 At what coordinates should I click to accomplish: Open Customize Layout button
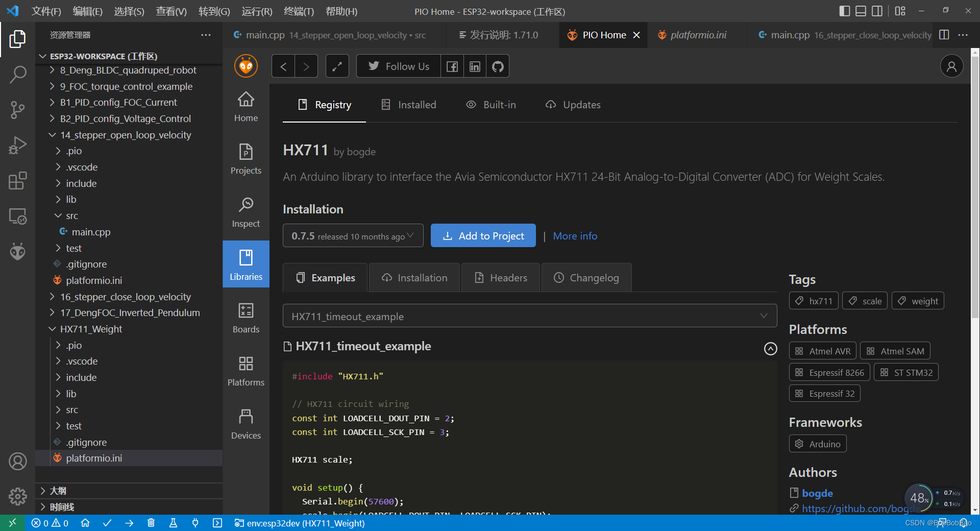tap(900, 11)
